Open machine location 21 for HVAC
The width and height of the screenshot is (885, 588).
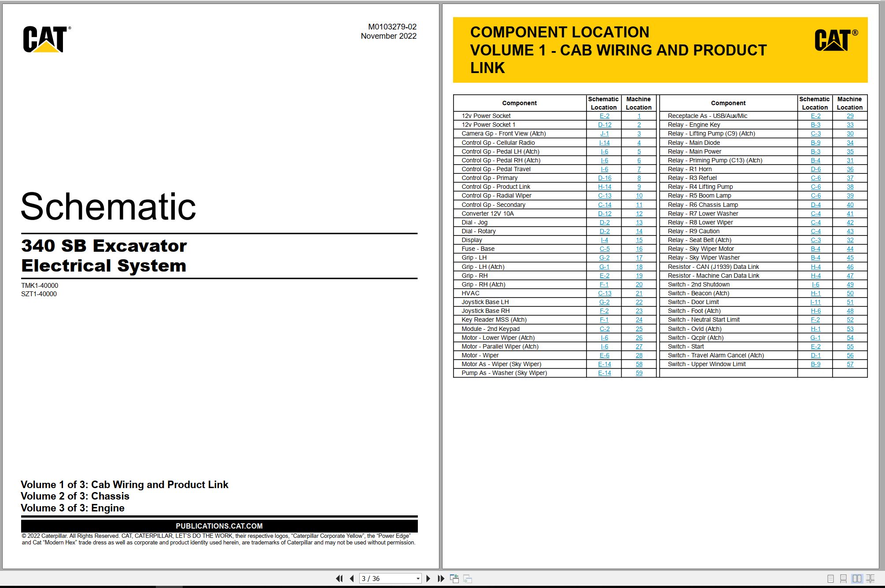[639, 293]
